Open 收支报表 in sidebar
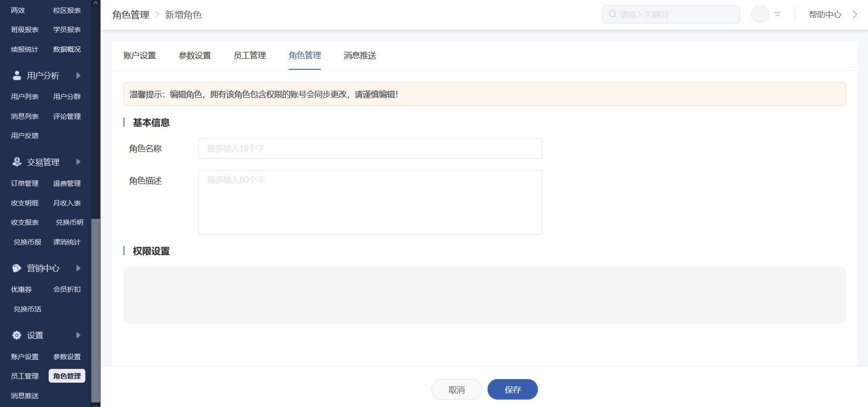Image resolution: width=868 pixels, height=407 pixels. [x=25, y=222]
